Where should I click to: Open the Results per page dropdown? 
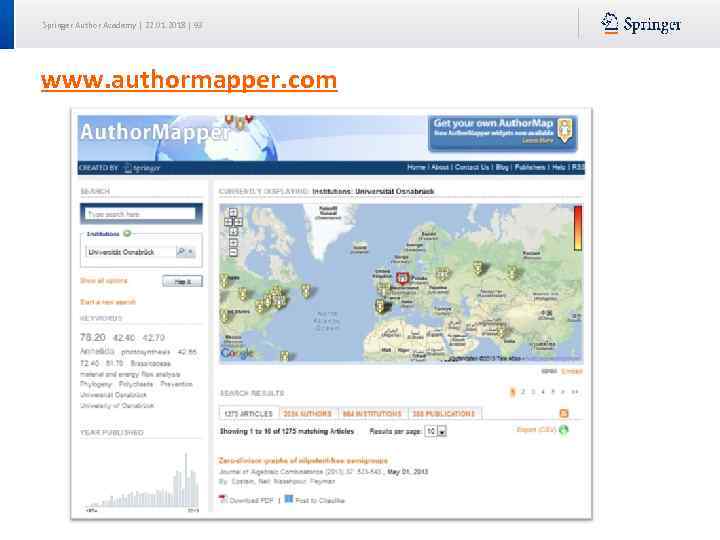pyautogui.click(x=436, y=431)
